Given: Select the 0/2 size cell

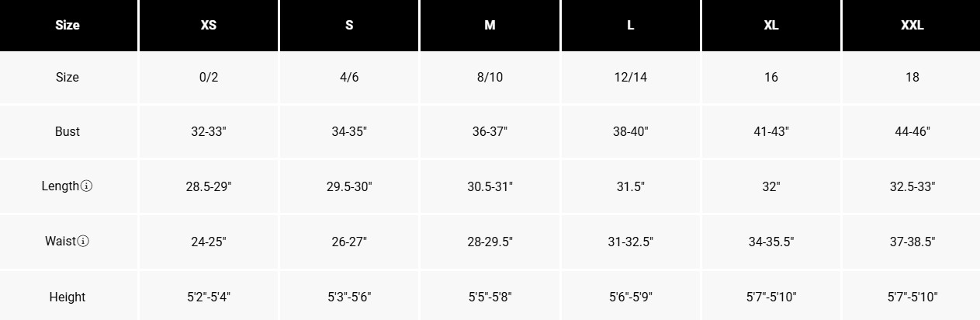Looking at the screenshot, I should click(209, 77).
